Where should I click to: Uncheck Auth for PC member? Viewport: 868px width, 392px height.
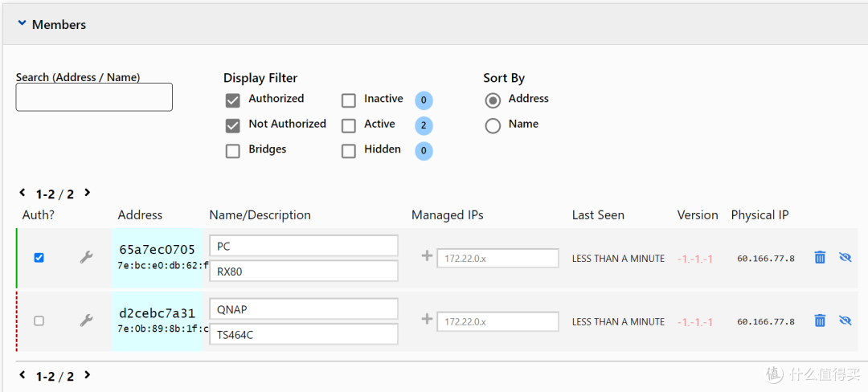(39, 258)
